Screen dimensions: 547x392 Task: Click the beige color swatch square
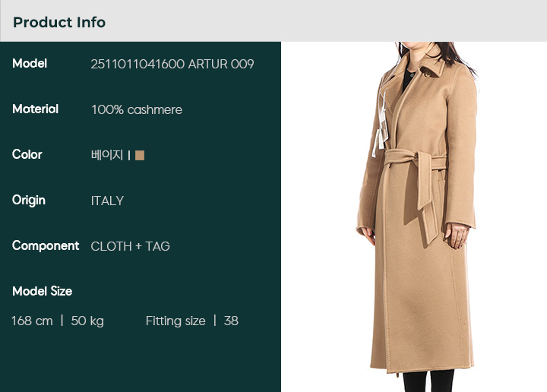[140, 155]
